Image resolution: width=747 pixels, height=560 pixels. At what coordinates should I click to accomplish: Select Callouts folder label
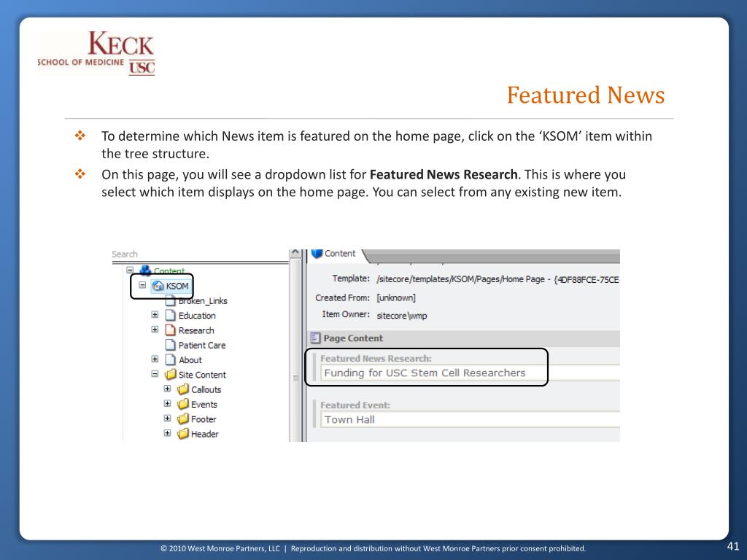point(206,389)
